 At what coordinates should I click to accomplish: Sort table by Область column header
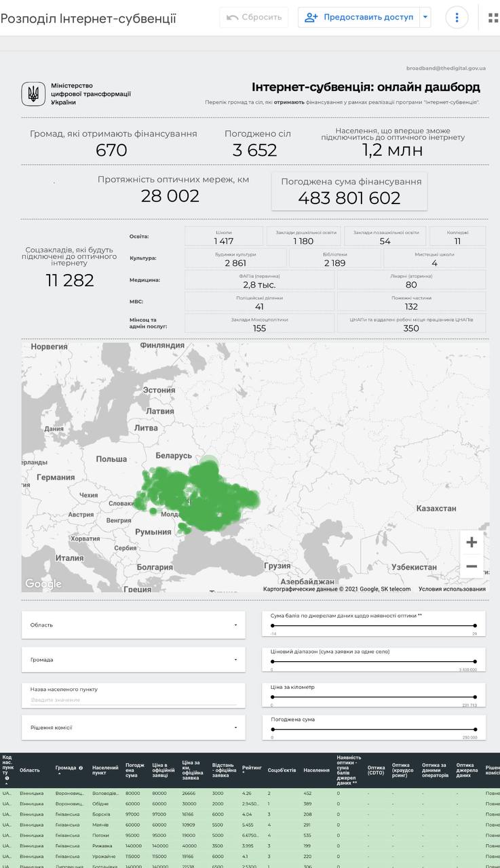pyautogui.click(x=30, y=770)
